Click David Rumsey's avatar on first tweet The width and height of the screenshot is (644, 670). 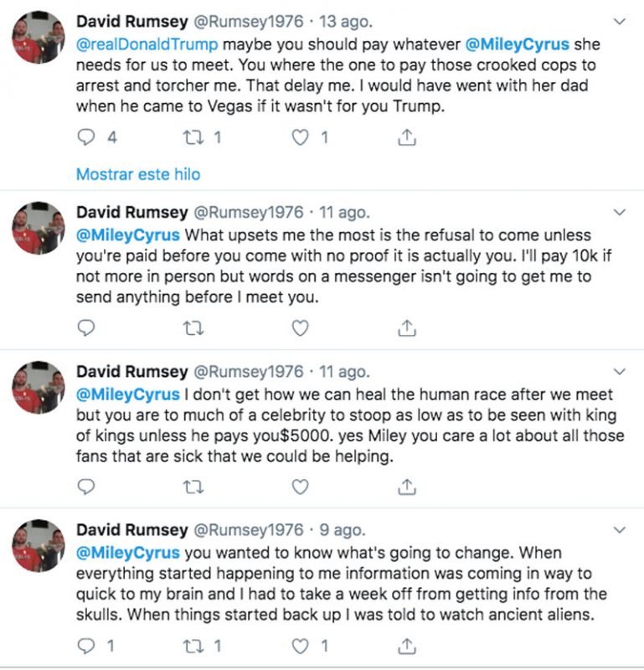click(40, 37)
